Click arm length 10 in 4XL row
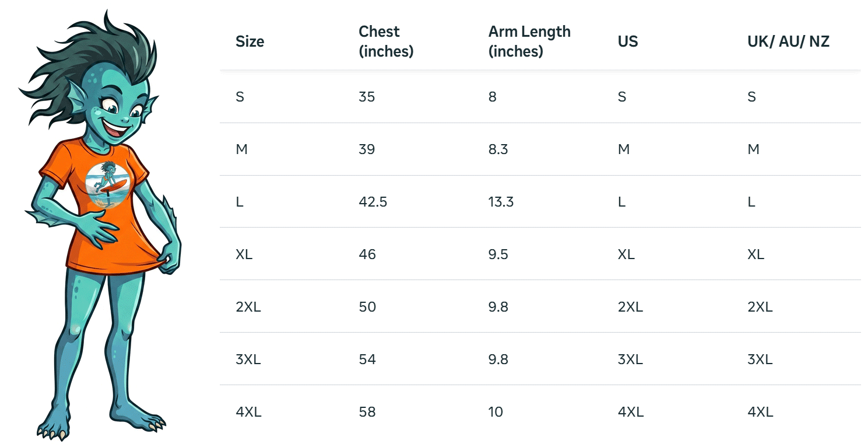This screenshot has height=447, width=868. click(496, 412)
